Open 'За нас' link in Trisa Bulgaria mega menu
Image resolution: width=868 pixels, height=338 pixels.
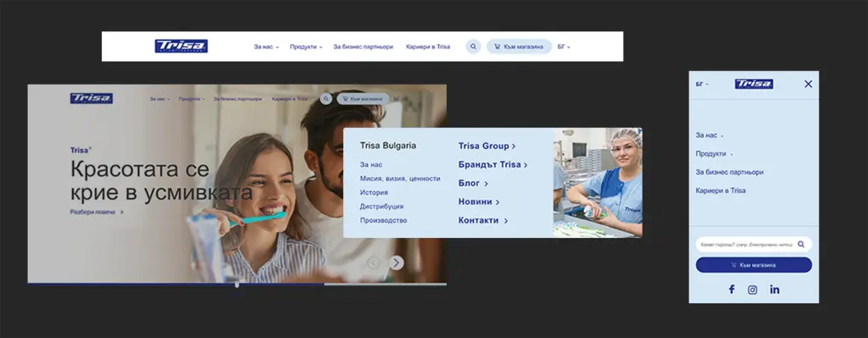(371, 165)
